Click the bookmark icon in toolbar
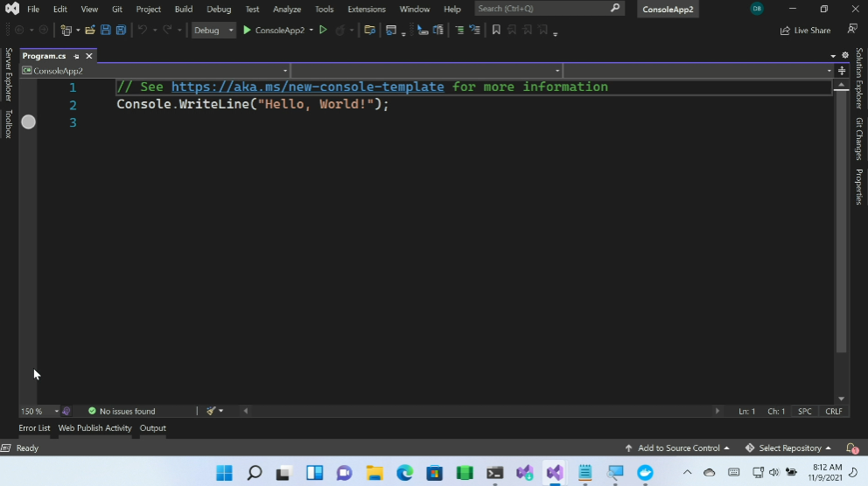The height and width of the screenshot is (486, 868). tap(496, 30)
